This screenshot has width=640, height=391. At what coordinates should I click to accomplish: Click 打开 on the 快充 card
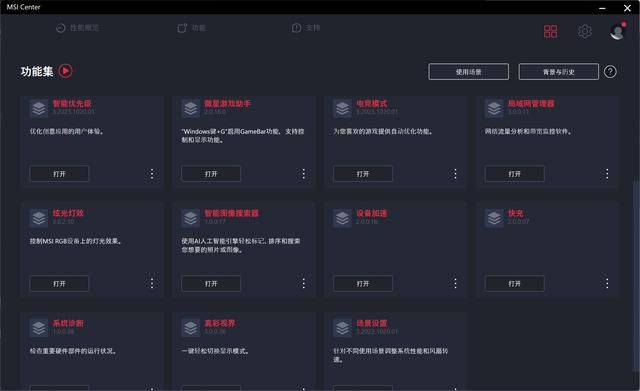[515, 283]
